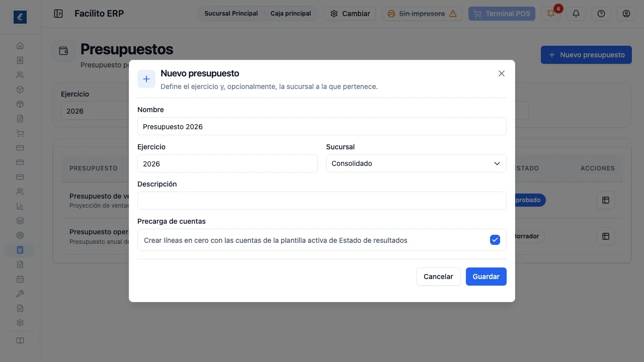The height and width of the screenshot is (362, 644).
Task: Click the Ejercicio filter 2026 behind the dialog
Action: tap(95, 111)
